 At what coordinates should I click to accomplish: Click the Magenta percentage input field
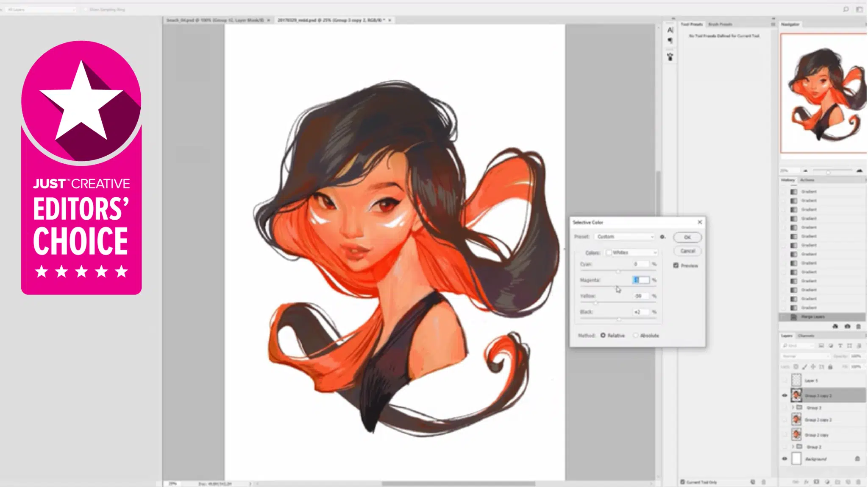pyautogui.click(x=641, y=280)
